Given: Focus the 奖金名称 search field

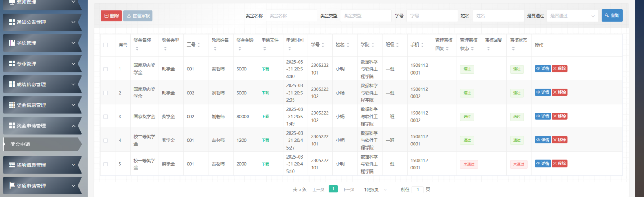Looking at the screenshot, I should (x=291, y=16).
